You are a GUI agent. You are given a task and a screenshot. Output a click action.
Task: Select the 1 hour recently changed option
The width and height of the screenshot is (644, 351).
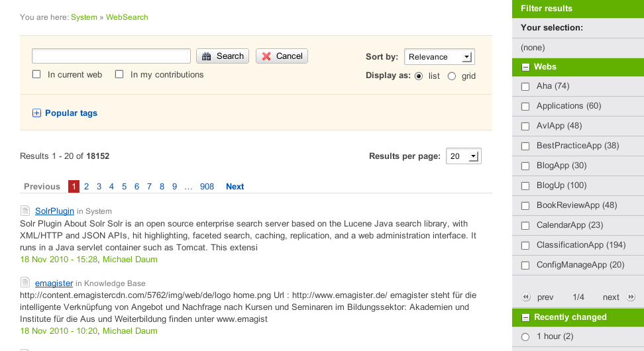tap(525, 336)
